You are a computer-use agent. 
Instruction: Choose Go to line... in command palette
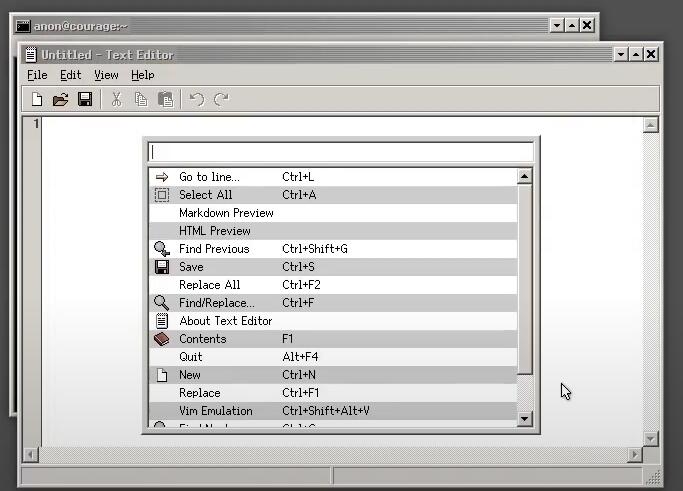click(x=209, y=177)
